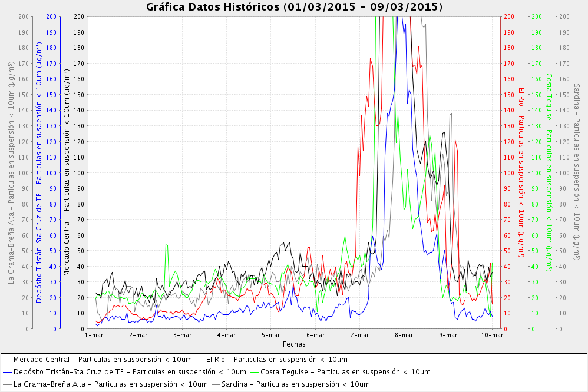Click the 1-mar date tick label
The height and width of the screenshot is (392, 588).
point(93,335)
